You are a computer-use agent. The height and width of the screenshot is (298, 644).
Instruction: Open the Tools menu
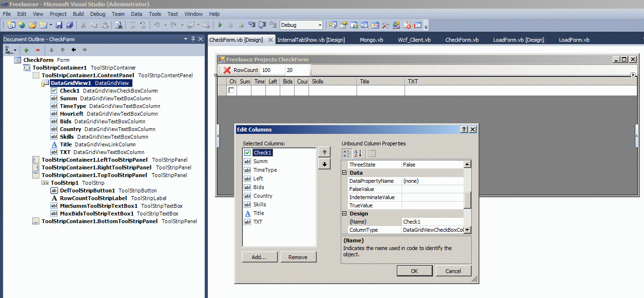[155, 14]
